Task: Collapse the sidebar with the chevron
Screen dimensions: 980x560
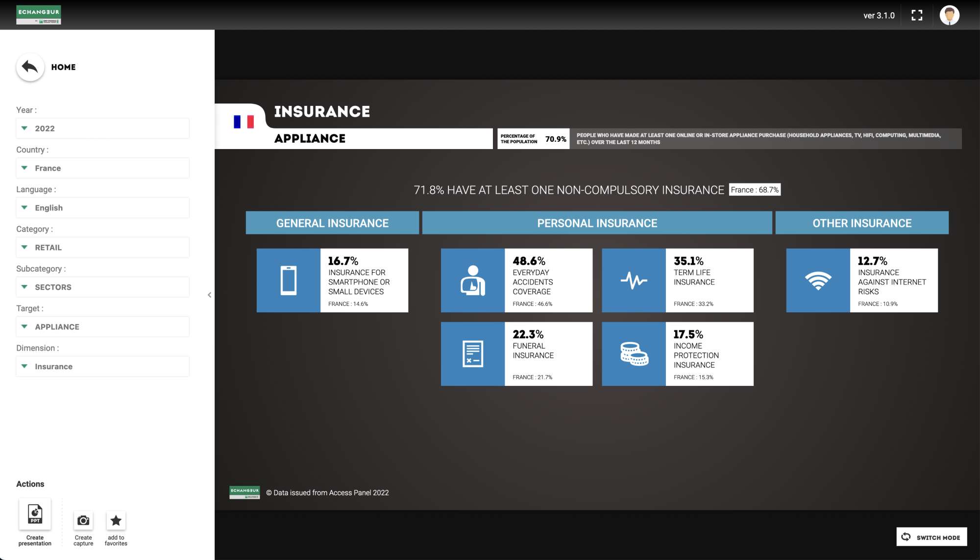Action: click(209, 295)
